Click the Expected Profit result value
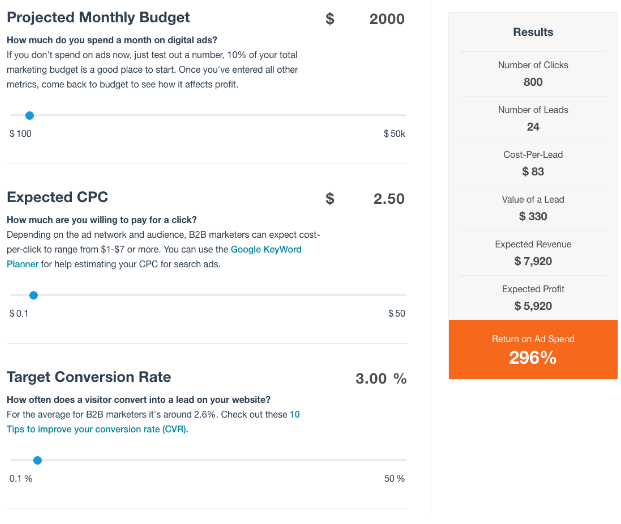Image resolution: width=621 pixels, height=524 pixels. 532,306
